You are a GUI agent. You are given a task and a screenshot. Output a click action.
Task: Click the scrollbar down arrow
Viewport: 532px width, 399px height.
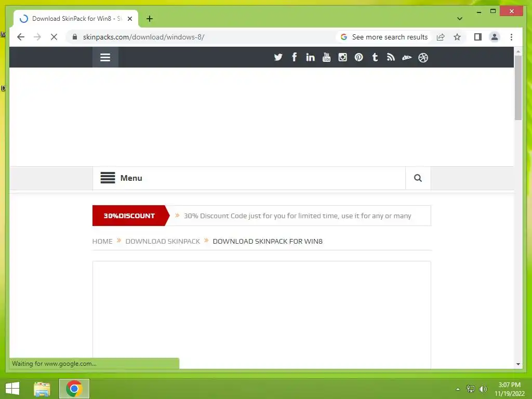518,364
